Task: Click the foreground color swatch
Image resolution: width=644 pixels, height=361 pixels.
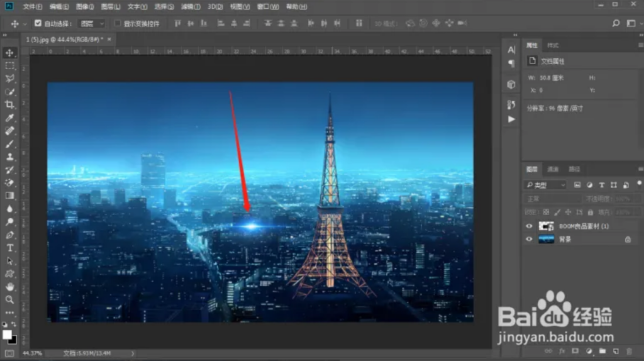Action: [7, 334]
